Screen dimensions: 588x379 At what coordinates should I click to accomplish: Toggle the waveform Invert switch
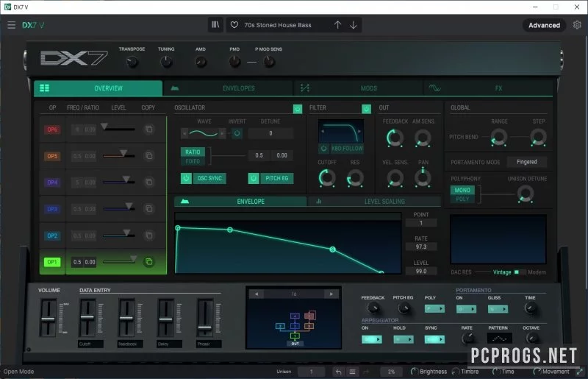[x=237, y=133]
